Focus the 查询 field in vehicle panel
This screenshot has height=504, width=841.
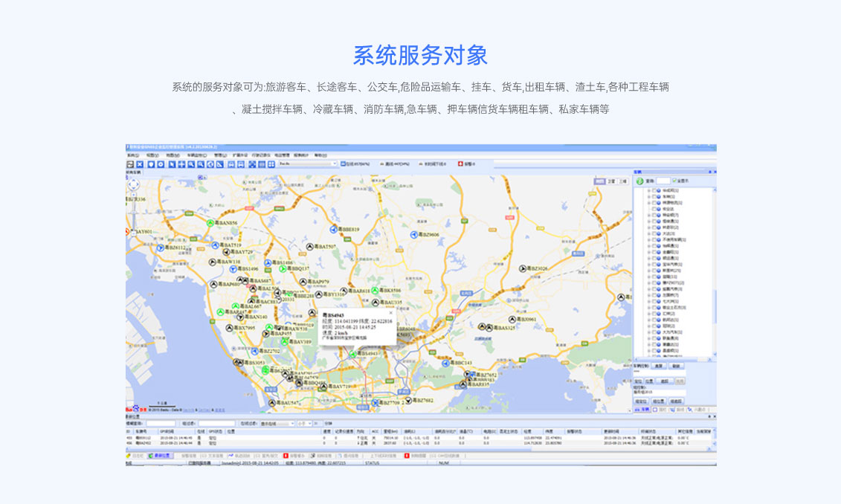[663, 181]
